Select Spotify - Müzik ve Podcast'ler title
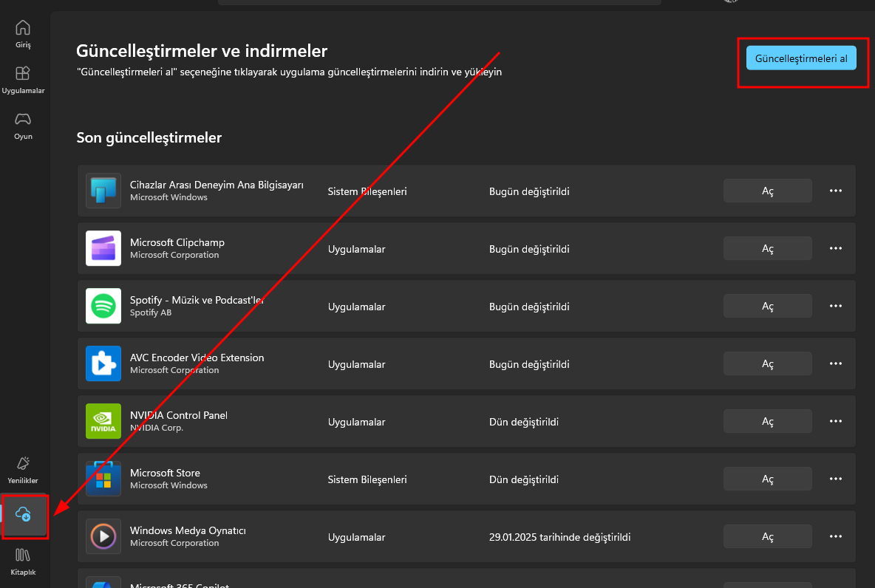 197,300
